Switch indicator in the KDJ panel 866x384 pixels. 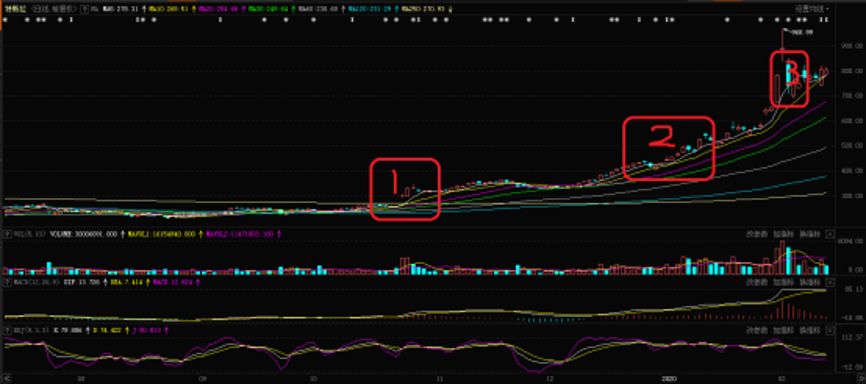click(x=809, y=329)
